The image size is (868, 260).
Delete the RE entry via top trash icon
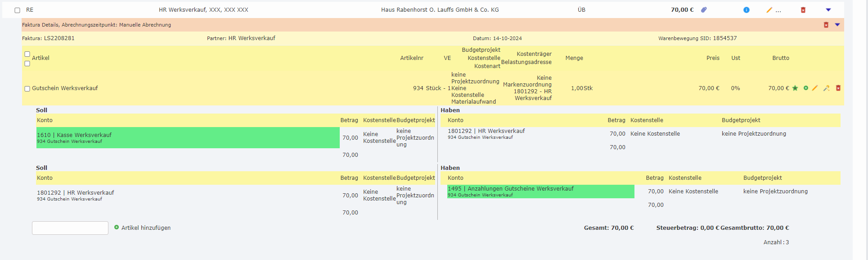coord(803,10)
